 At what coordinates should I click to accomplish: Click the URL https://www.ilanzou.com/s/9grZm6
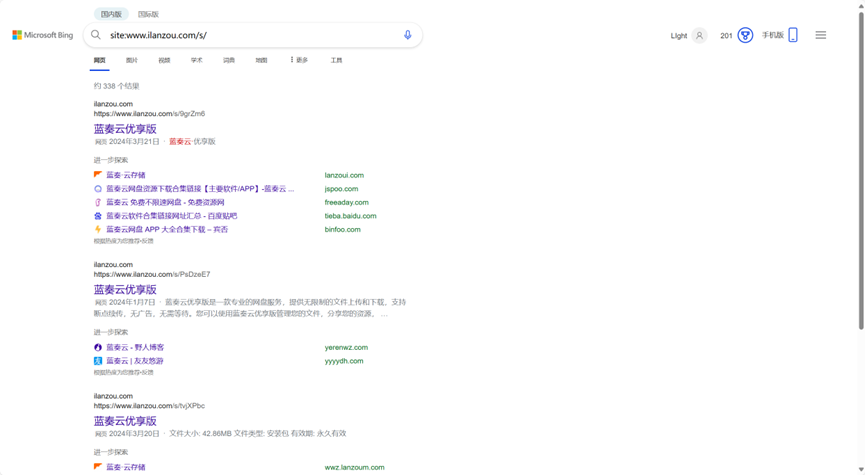click(x=149, y=114)
